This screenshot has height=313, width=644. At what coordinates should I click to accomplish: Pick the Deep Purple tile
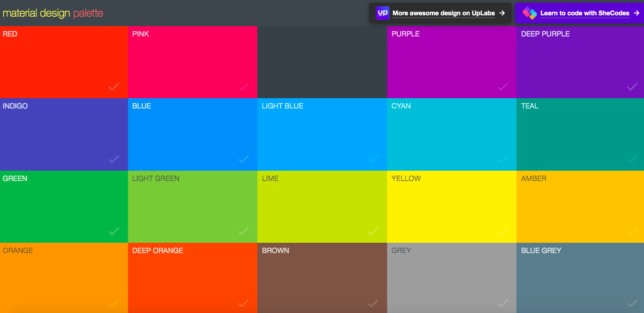coord(580,62)
